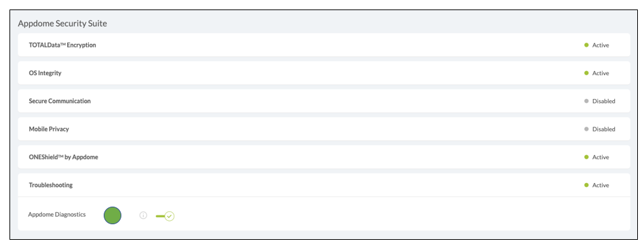Select the Appdome Diagnostics label
644x250 pixels.
[x=57, y=214]
